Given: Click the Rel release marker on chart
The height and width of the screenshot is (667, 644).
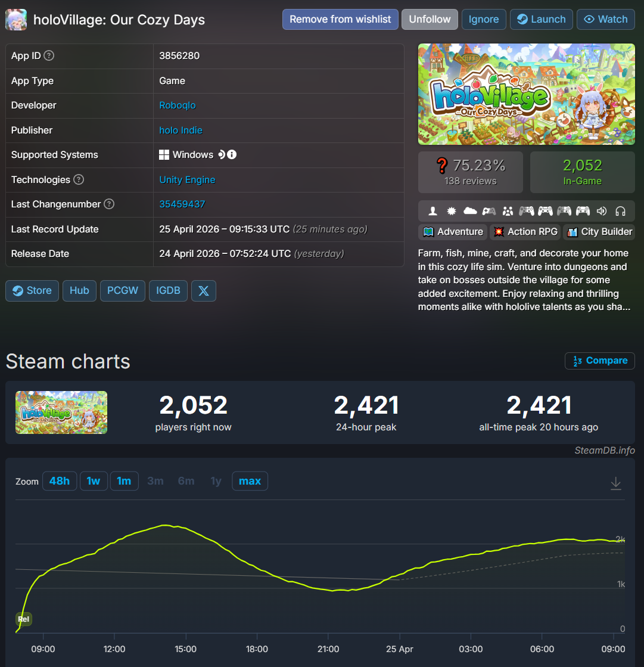Looking at the screenshot, I should pos(24,619).
